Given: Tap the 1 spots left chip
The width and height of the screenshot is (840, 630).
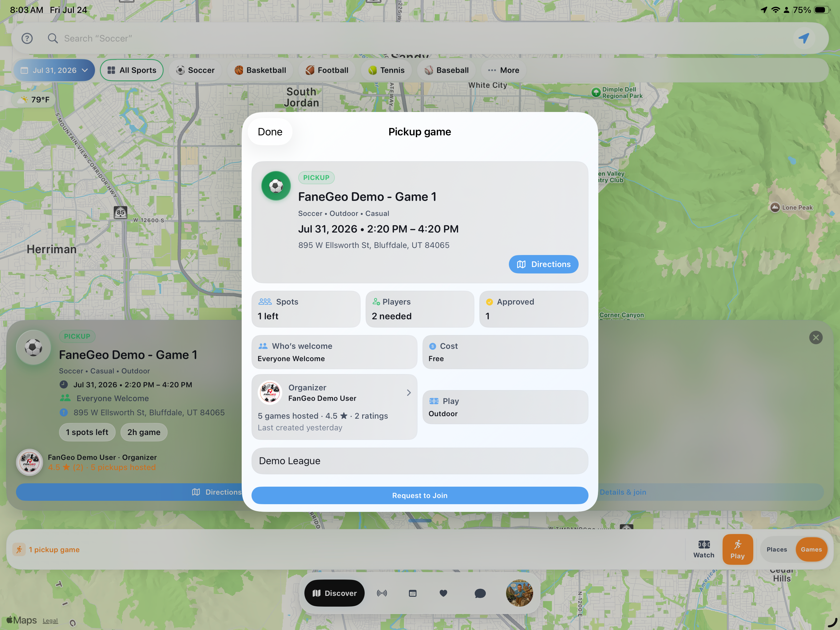Looking at the screenshot, I should click(x=87, y=432).
